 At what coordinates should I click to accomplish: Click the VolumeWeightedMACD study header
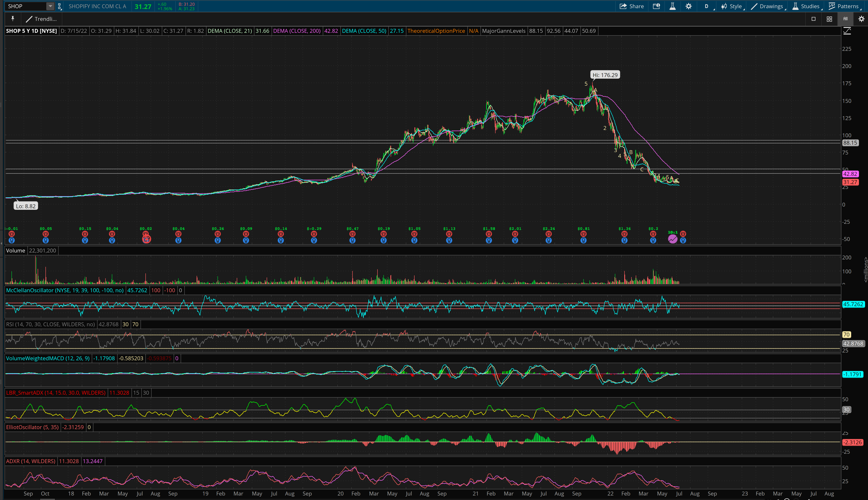pyautogui.click(x=48, y=359)
